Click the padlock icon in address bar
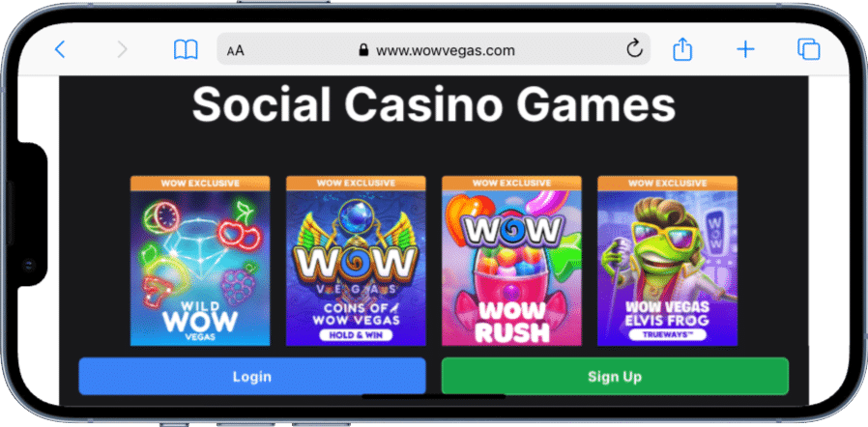The image size is (868, 427). tap(363, 50)
